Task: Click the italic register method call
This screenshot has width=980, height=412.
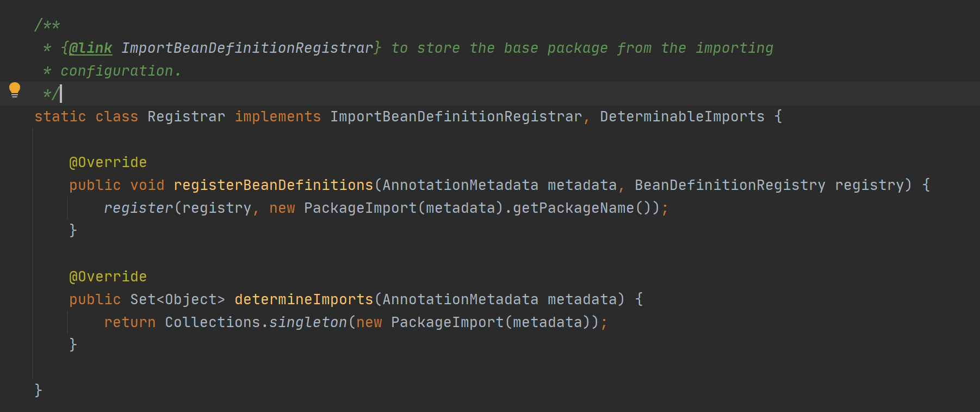Action: [x=138, y=208]
